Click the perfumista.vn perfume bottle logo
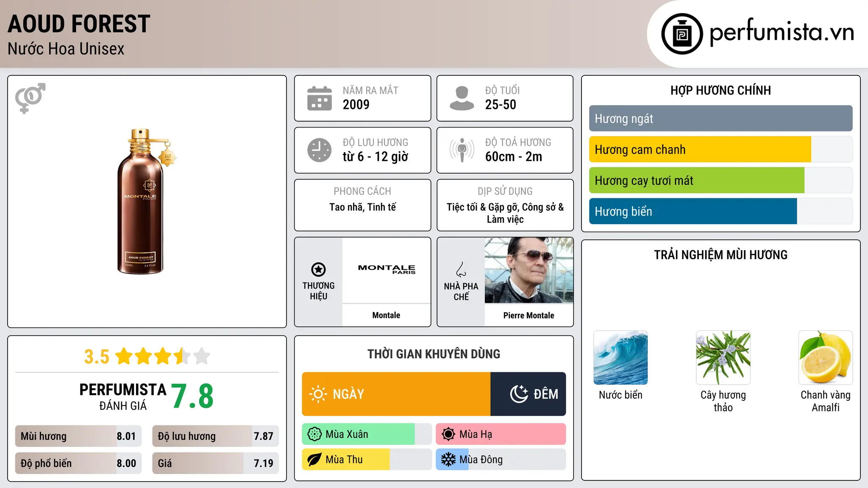The width and height of the screenshot is (868, 488). coord(682,34)
